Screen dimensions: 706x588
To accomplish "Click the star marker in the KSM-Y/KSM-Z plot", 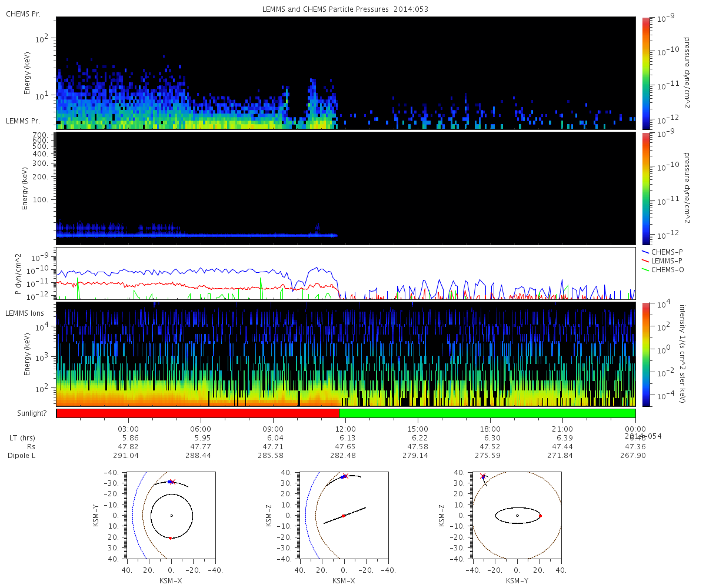I will point(483,476).
